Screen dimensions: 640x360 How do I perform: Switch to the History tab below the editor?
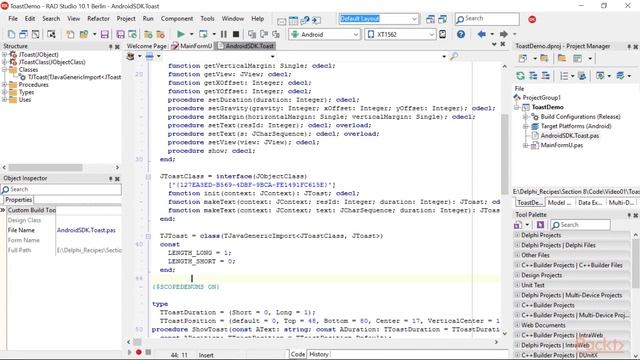319,354
